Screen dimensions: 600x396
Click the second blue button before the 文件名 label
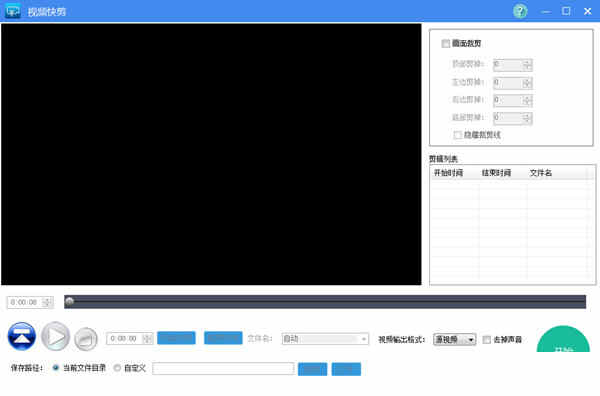[223, 338]
